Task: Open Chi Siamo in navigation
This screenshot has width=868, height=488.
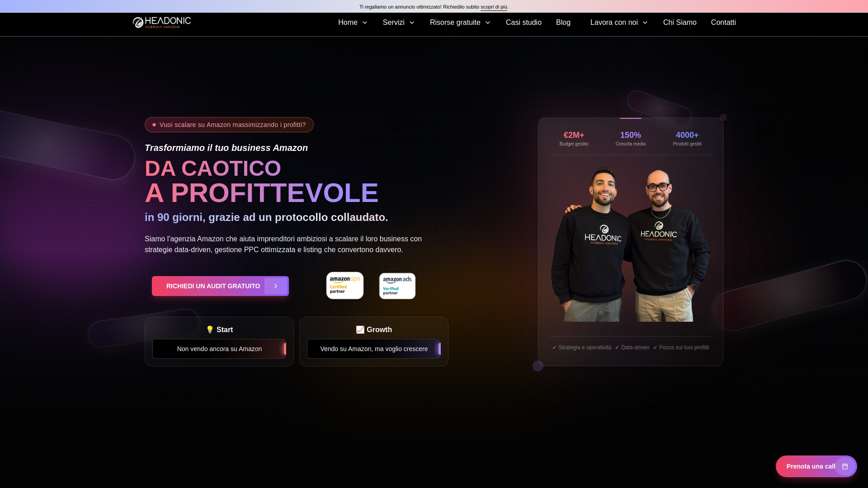Action: (x=679, y=23)
